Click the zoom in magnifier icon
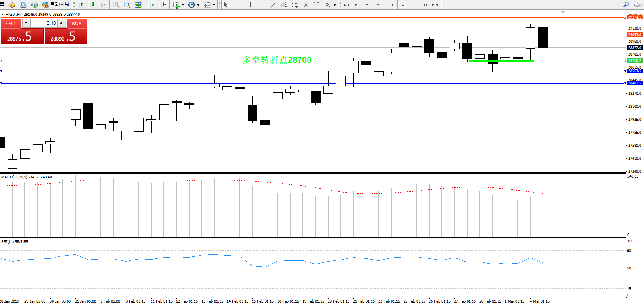 (116, 5)
